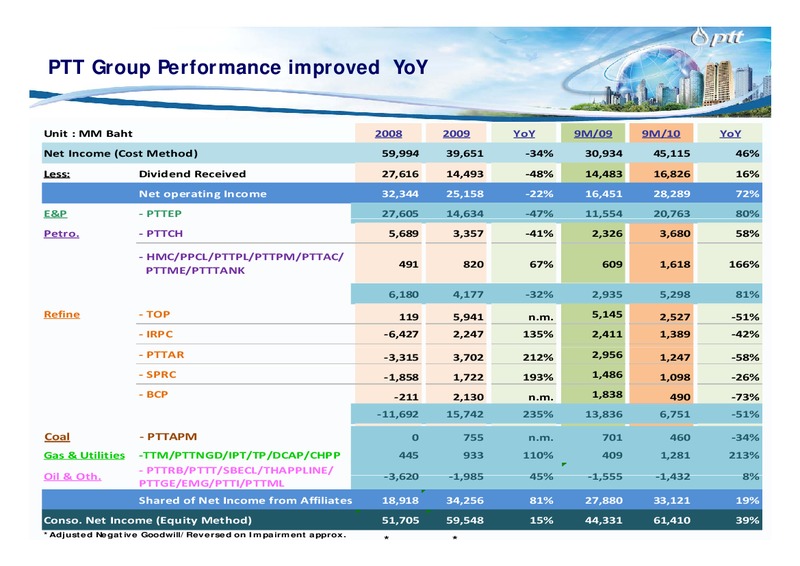Click the 27,616 Dividend Received value
This screenshot has width=800, height=566.
(x=401, y=174)
